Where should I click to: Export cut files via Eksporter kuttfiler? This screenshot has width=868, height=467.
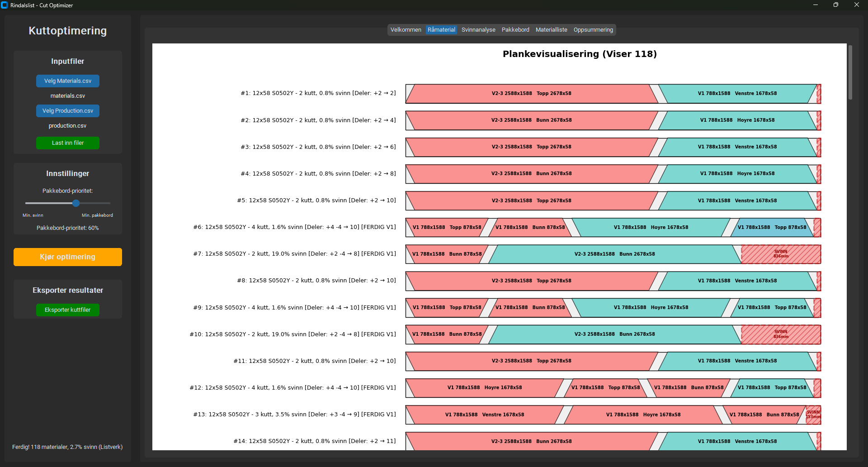(67, 310)
